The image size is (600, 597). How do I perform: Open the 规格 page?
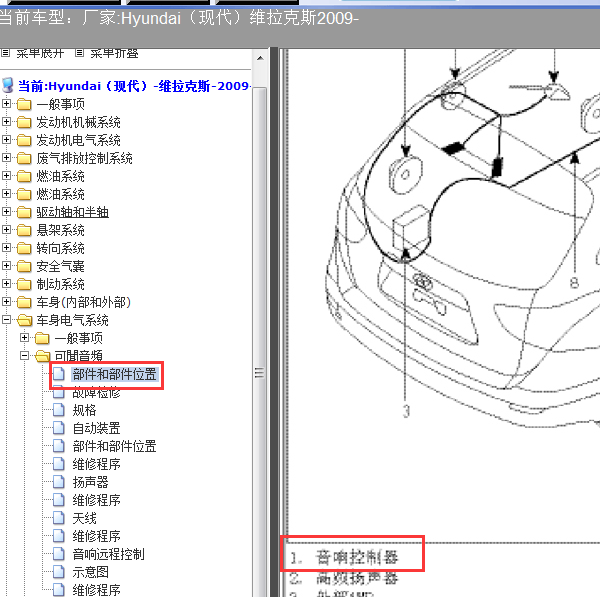[x=84, y=410]
